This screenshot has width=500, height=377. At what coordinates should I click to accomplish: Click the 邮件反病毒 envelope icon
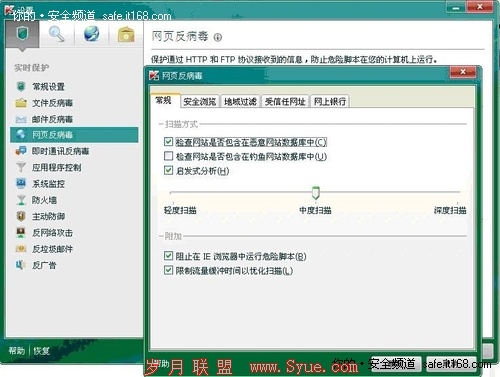[x=21, y=119]
